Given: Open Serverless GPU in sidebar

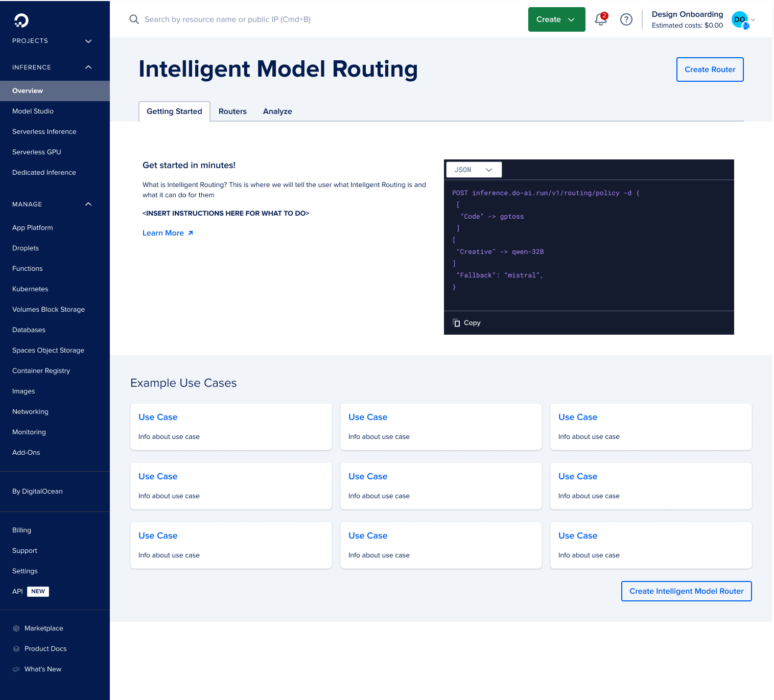Looking at the screenshot, I should 55,152.
